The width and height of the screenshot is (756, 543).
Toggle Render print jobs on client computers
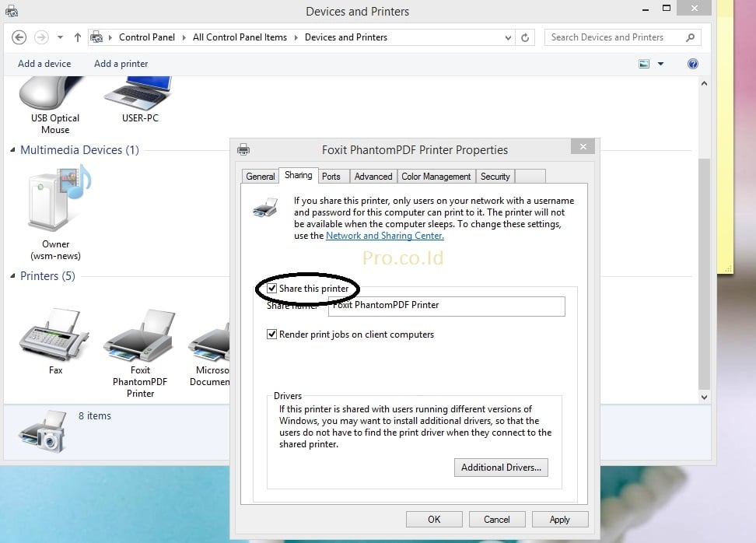point(272,335)
